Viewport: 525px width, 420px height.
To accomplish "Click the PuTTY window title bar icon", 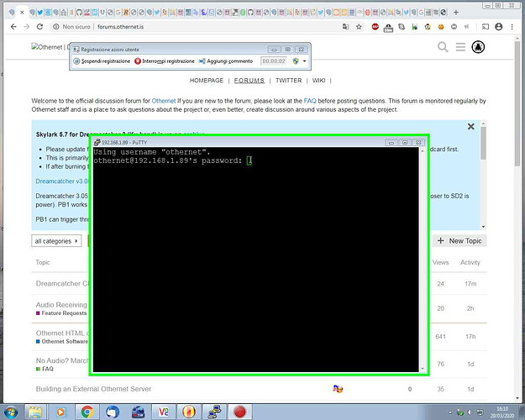I will [97, 142].
